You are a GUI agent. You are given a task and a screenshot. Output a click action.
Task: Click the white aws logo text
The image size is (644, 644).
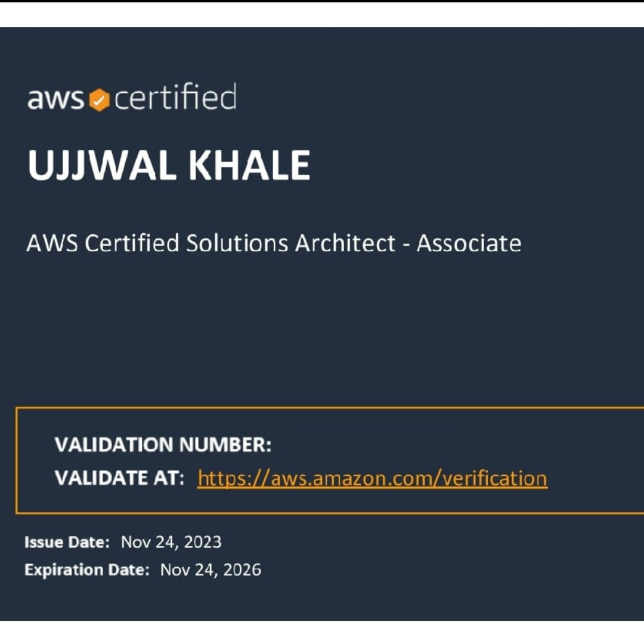click(x=55, y=99)
